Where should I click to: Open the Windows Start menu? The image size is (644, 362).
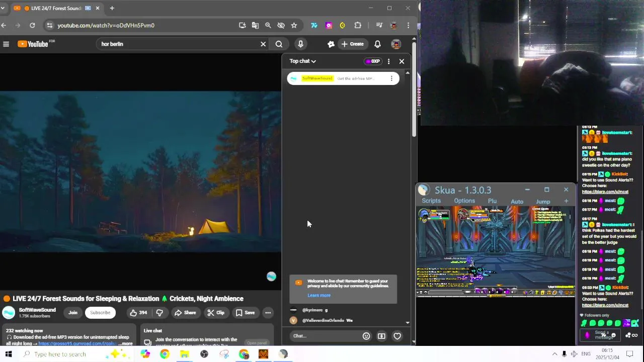(x=9, y=354)
